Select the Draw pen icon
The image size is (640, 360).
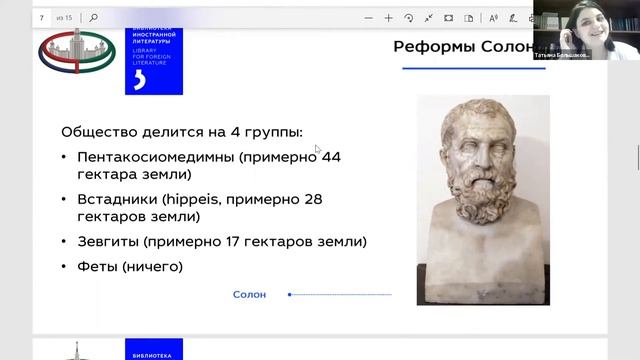[x=513, y=18]
